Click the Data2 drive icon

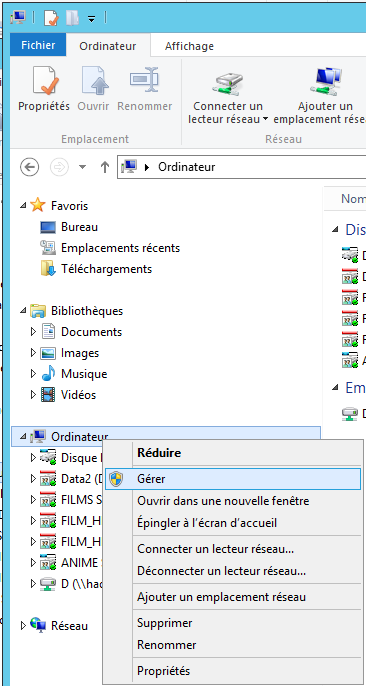pos(48,479)
